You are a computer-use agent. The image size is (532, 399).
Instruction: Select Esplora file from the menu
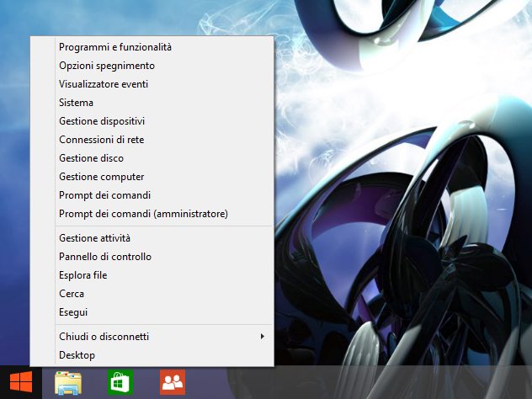82,275
